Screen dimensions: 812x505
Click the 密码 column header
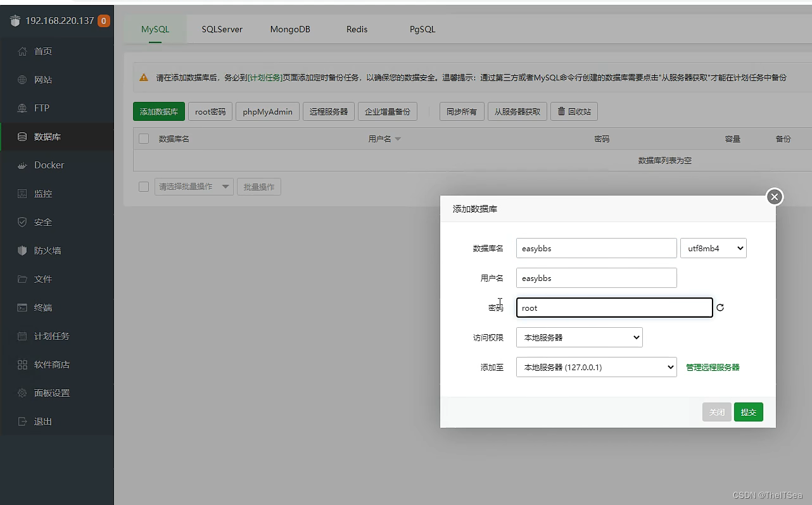(602, 139)
